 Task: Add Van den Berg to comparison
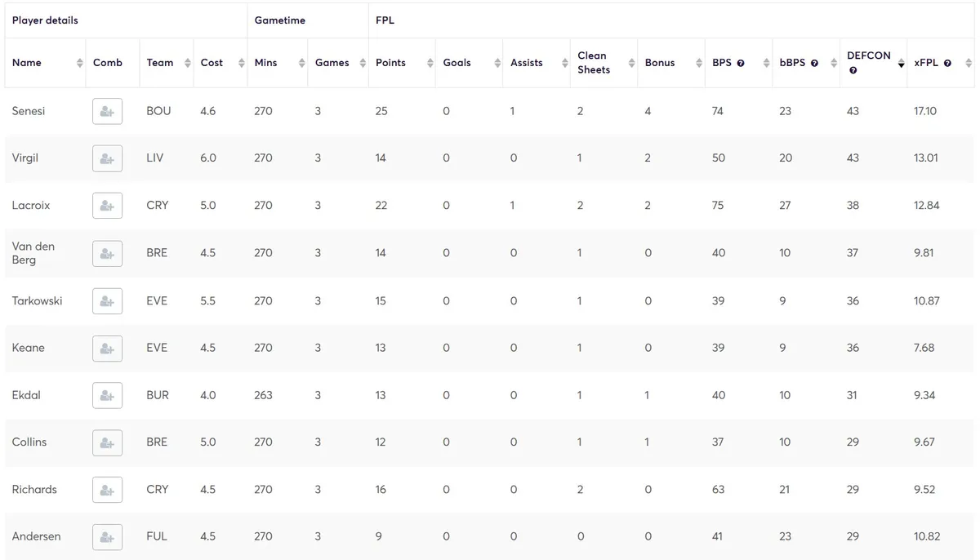(107, 253)
